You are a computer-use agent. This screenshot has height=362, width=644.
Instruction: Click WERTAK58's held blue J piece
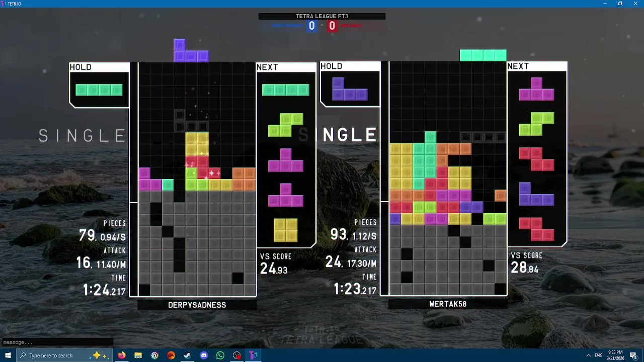pyautogui.click(x=350, y=89)
